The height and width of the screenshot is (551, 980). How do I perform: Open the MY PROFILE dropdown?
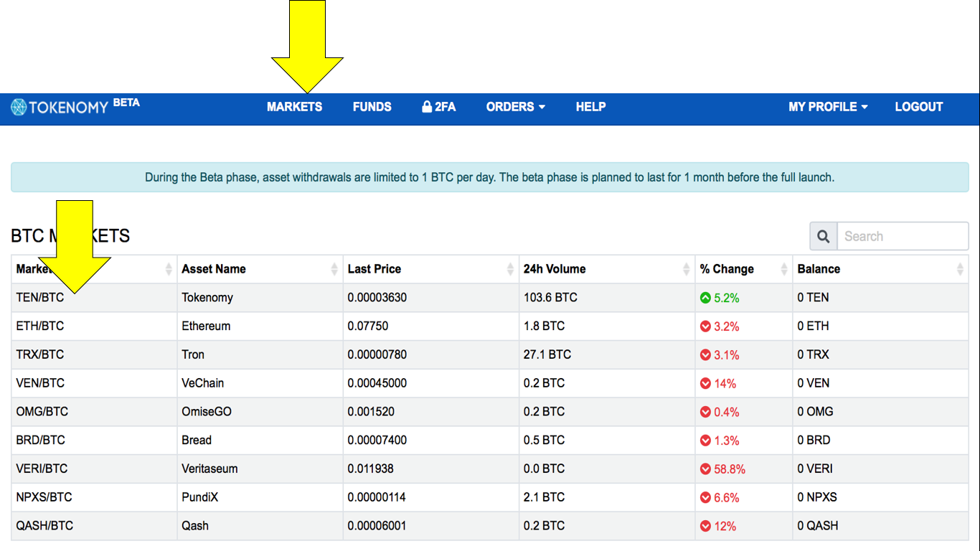tap(829, 107)
